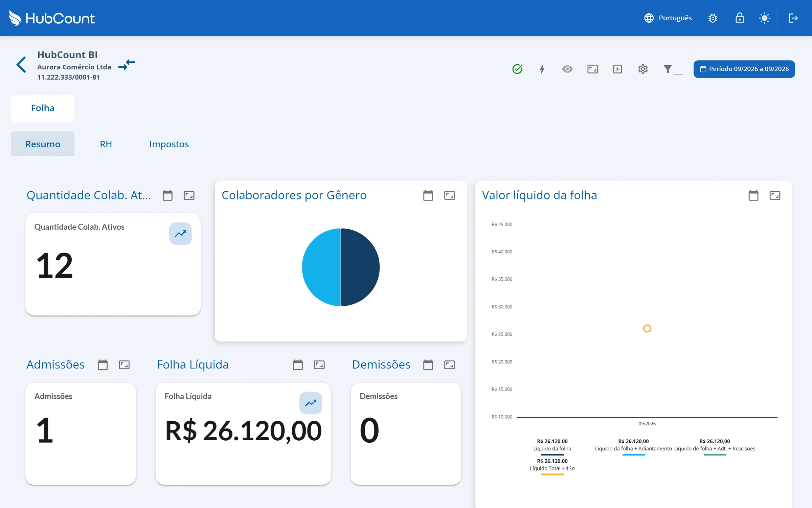Click trend icon on Quantidade Colab. Ativos card
This screenshot has width=812, height=508.
coord(180,234)
